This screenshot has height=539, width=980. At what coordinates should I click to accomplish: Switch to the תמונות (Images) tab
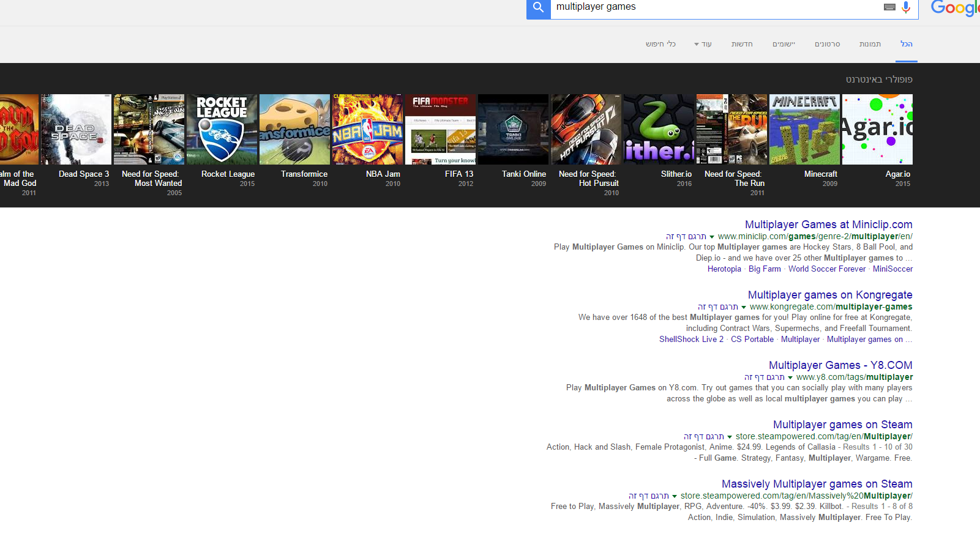[870, 44]
